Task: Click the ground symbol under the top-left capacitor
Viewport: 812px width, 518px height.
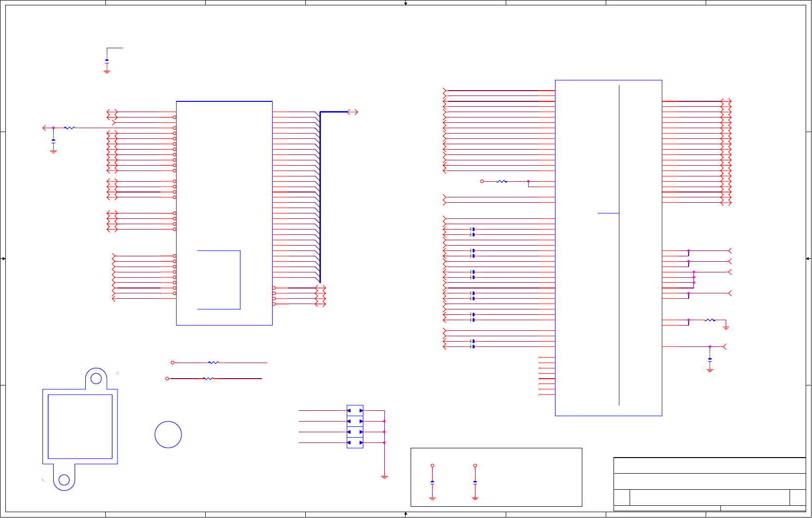Action: pos(107,72)
